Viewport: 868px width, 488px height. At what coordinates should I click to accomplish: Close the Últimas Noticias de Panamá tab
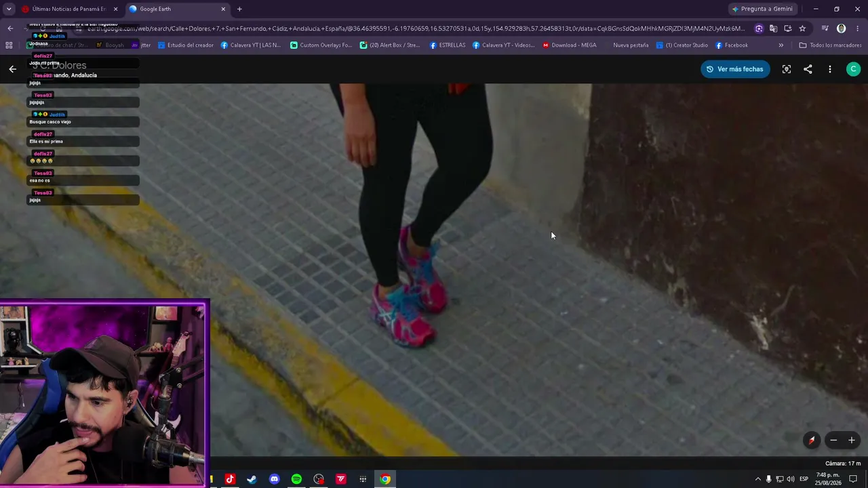click(x=115, y=9)
